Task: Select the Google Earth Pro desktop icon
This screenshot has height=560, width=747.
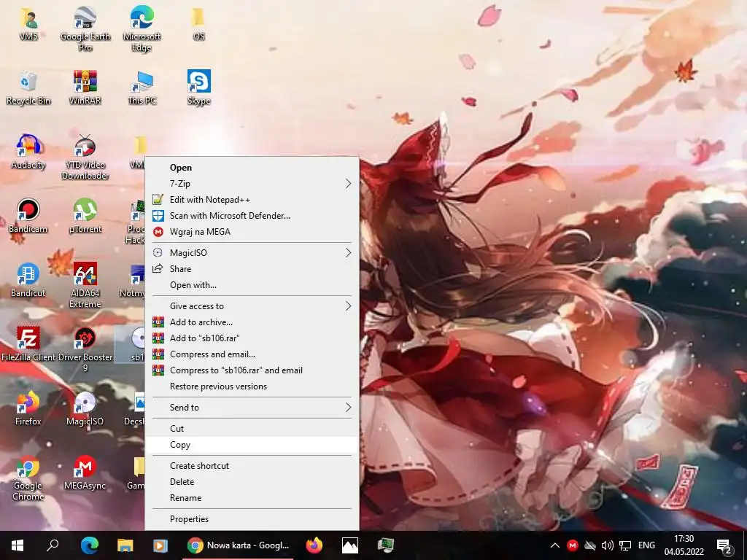Action: pyautogui.click(x=85, y=28)
